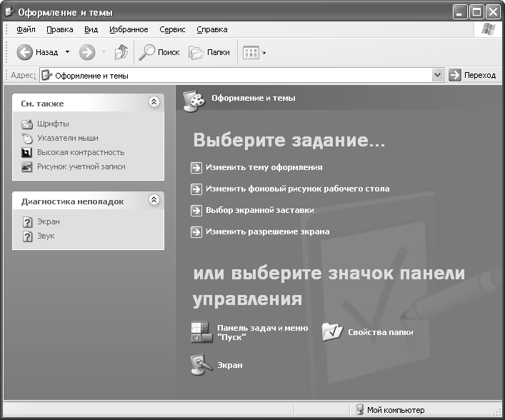Open the Views mode icon button

251,53
